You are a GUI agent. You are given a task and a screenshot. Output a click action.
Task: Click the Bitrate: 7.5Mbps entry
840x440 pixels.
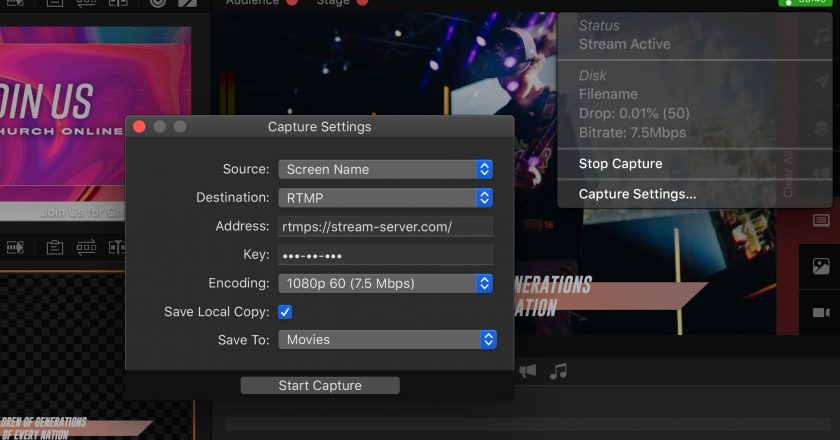(x=632, y=132)
